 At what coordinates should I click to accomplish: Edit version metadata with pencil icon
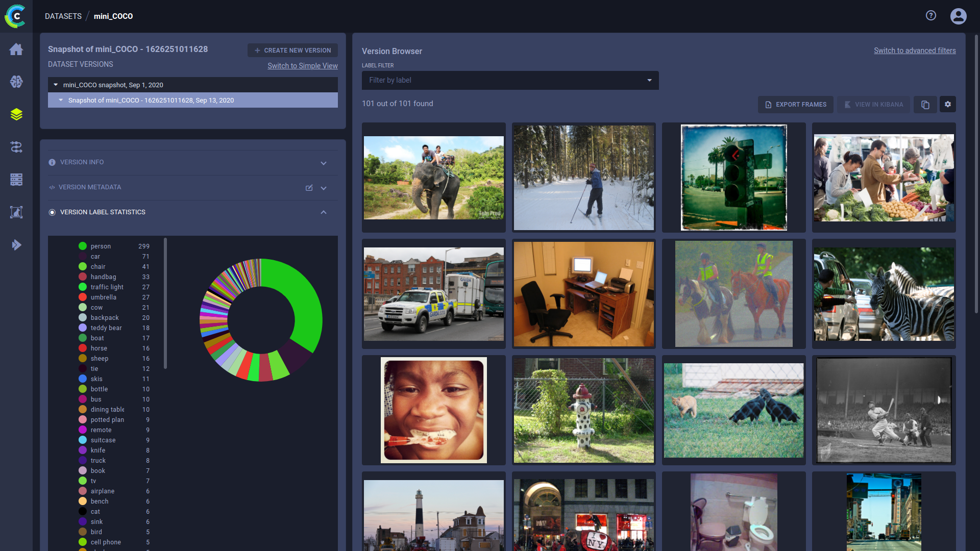pos(309,188)
